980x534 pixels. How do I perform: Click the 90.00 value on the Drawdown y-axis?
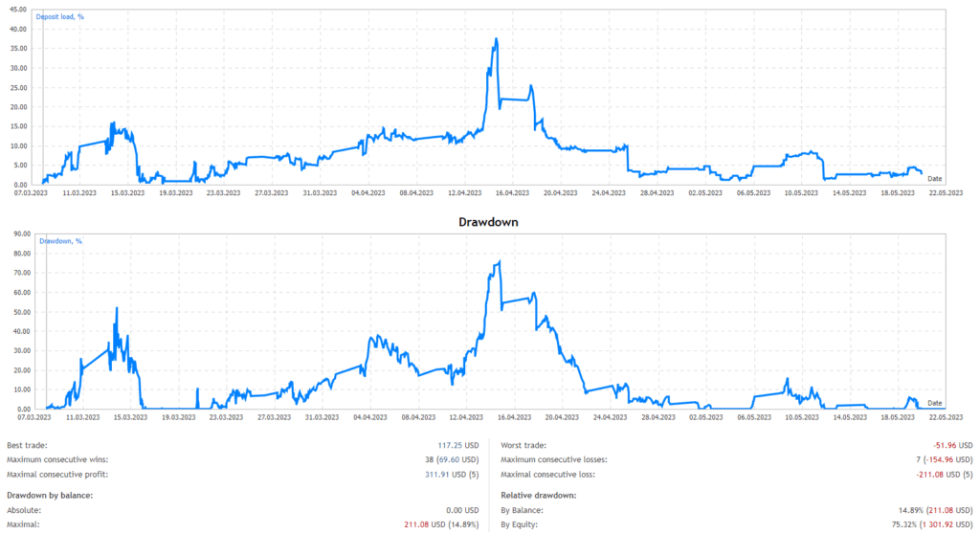tap(16, 234)
